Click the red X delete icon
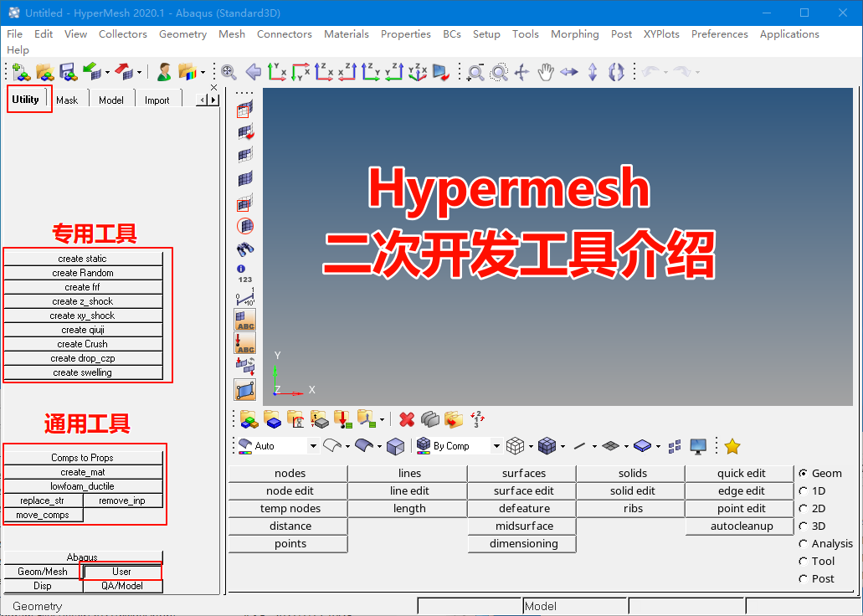The image size is (863, 616). coord(407,419)
